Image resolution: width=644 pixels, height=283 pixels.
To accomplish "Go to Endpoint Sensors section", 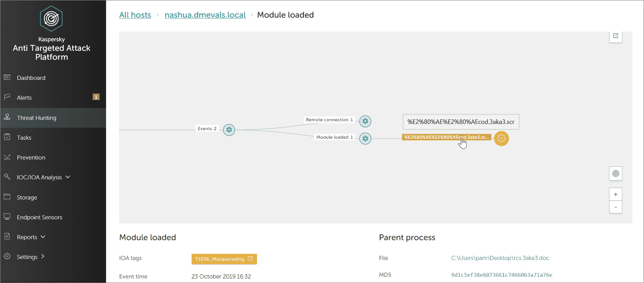I will (39, 217).
